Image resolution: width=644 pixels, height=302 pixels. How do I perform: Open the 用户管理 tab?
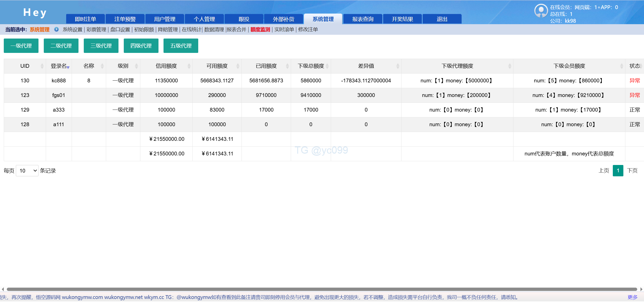coord(165,19)
